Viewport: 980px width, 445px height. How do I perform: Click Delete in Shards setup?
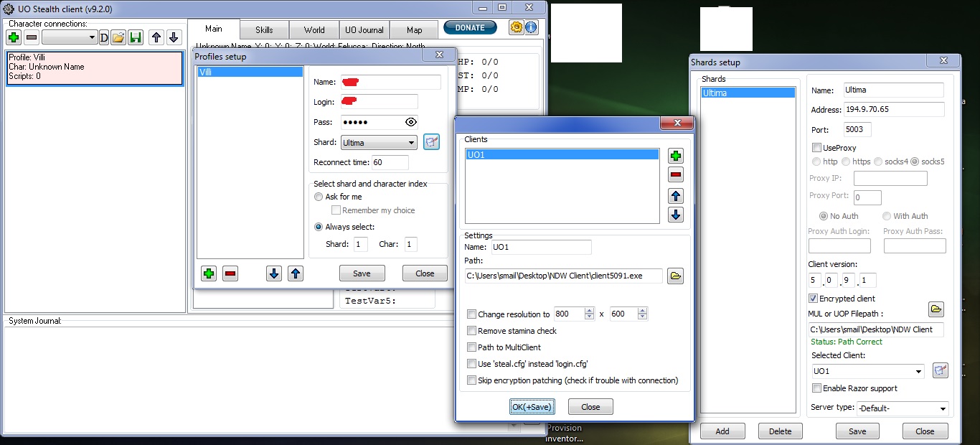tap(781, 431)
